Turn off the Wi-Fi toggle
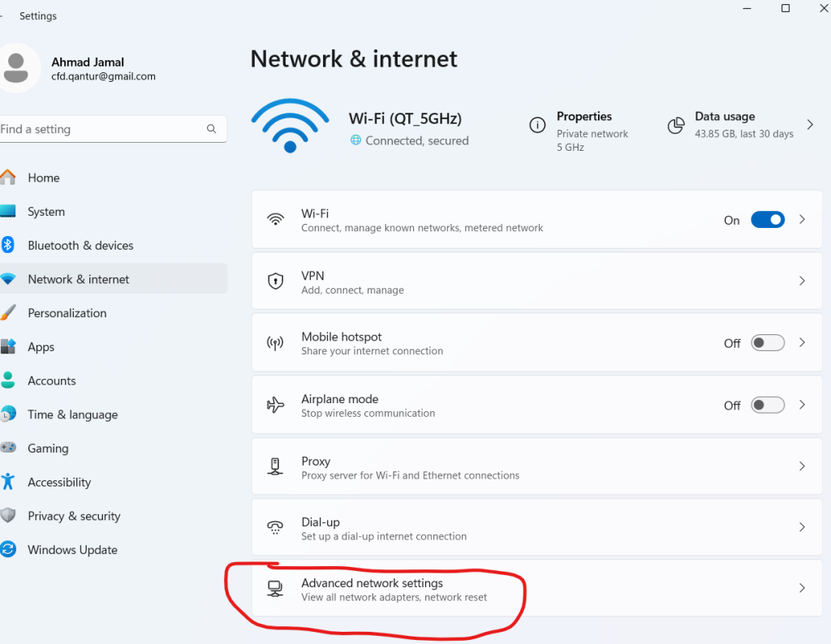Screen dimensions: 831x644 tap(767, 220)
